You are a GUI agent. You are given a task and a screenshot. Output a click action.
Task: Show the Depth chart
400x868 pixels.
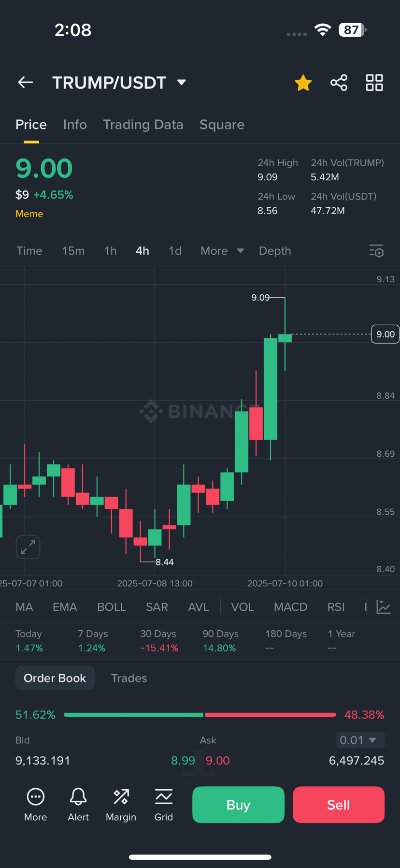click(x=275, y=251)
